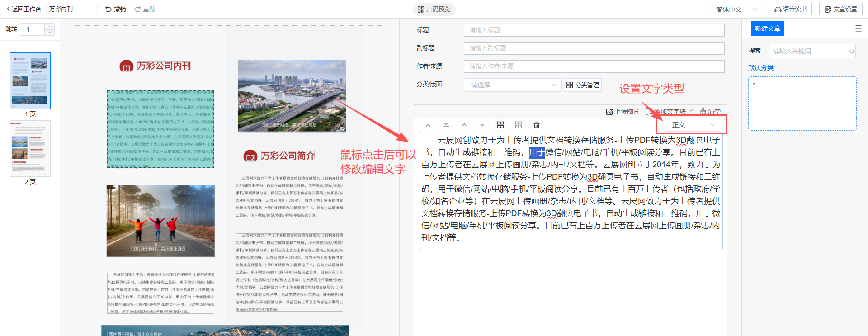Move text block up one position
The height and width of the screenshot is (336, 868).
(x=464, y=125)
